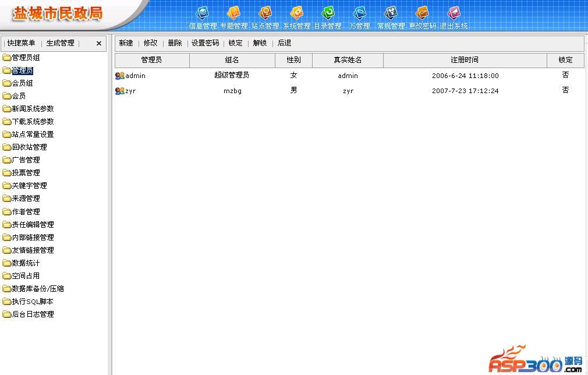Expand the 数据库备份/压缩 tree item

(x=38, y=289)
